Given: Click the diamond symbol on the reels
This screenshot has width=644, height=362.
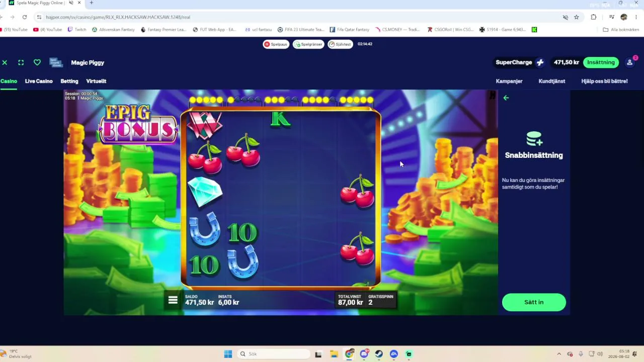Looking at the screenshot, I should point(205,191).
